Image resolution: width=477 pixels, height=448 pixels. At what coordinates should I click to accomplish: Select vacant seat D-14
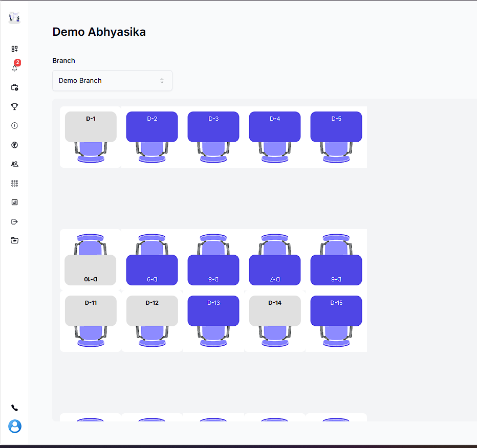coord(275,310)
